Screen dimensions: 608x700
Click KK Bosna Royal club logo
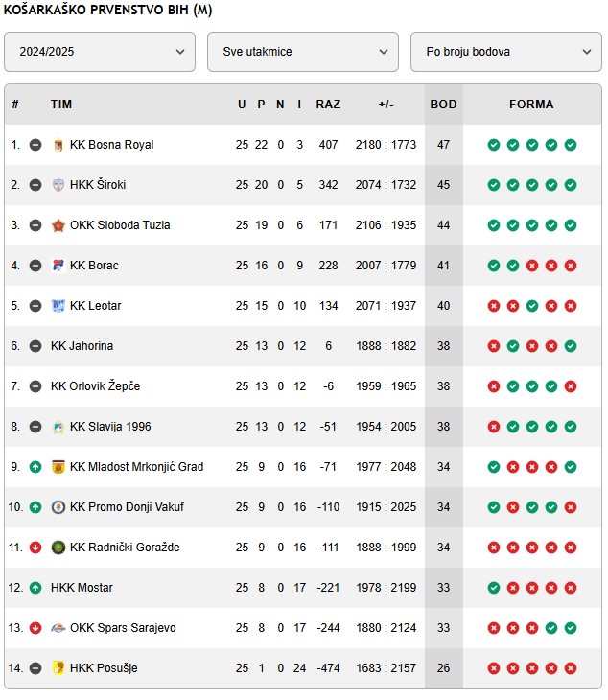pos(58,145)
